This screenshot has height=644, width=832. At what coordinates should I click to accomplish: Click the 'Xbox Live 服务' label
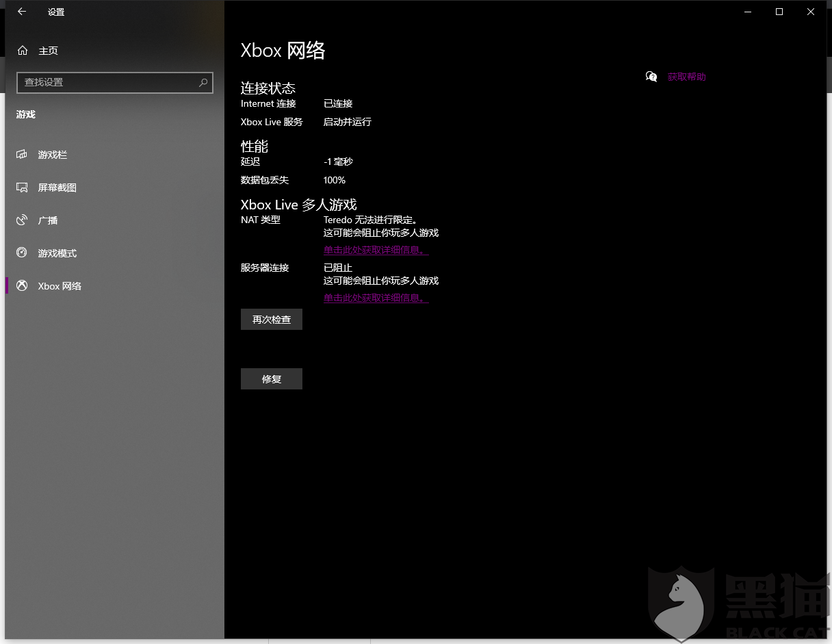pyautogui.click(x=272, y=122)
